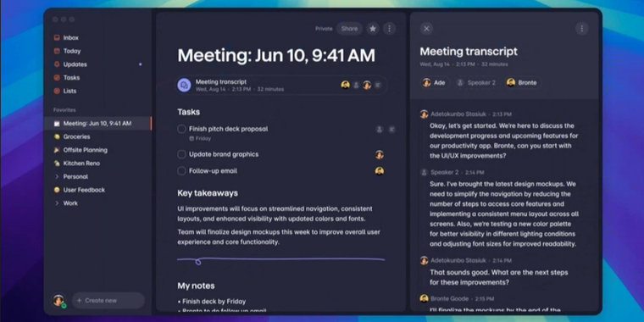Select favorite Meeting: Jun 10, 9:41 AM
The height and width of the screenshot is (322, 644).
pyautogui.click(x=97, y=123)
